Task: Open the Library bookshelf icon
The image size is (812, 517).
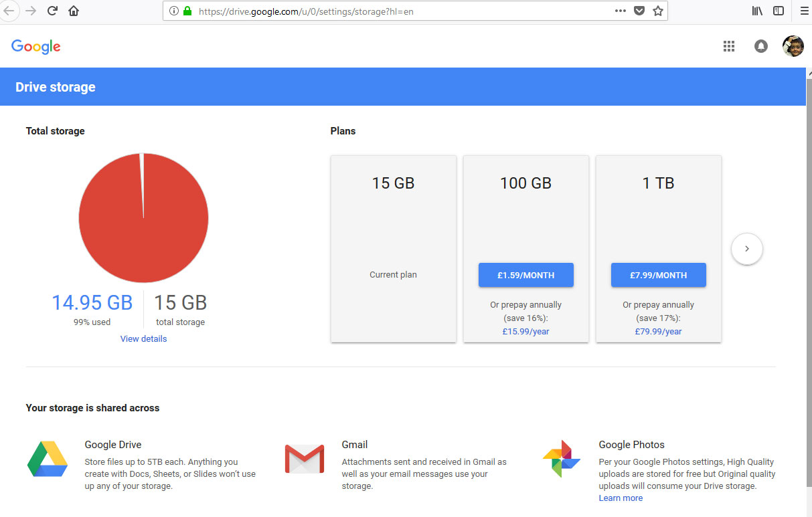Action: pyautogui.click(x=757, y=11)
